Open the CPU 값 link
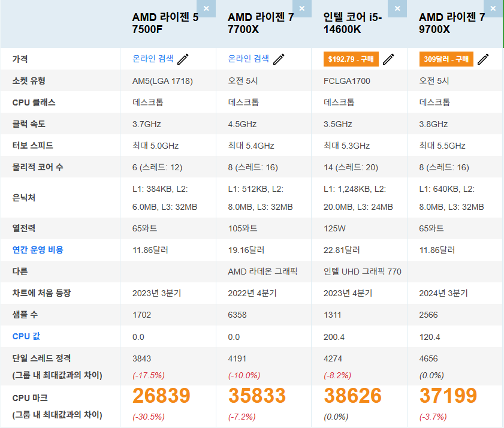 pos(26,336)
